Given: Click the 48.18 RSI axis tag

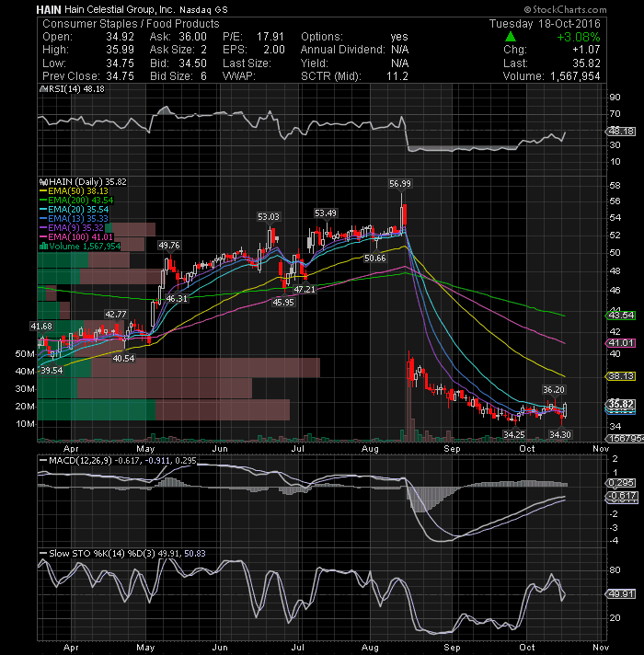Looking at the screenshot, I should 621,132.
